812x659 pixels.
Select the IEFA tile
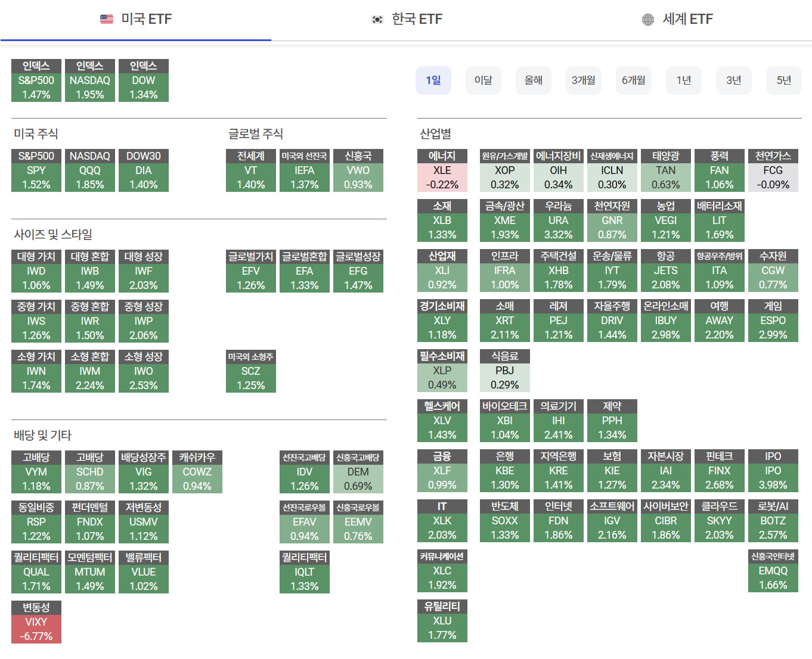tap(305, 170)
